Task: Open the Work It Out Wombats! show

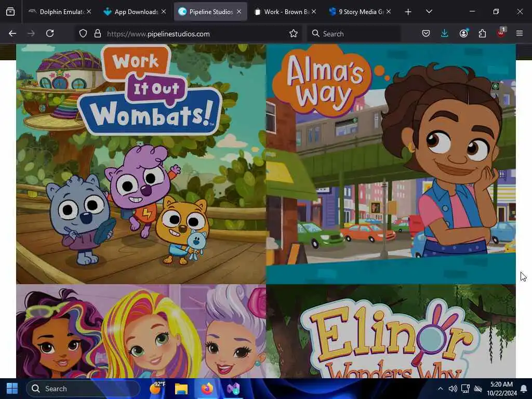Action: 141,164
